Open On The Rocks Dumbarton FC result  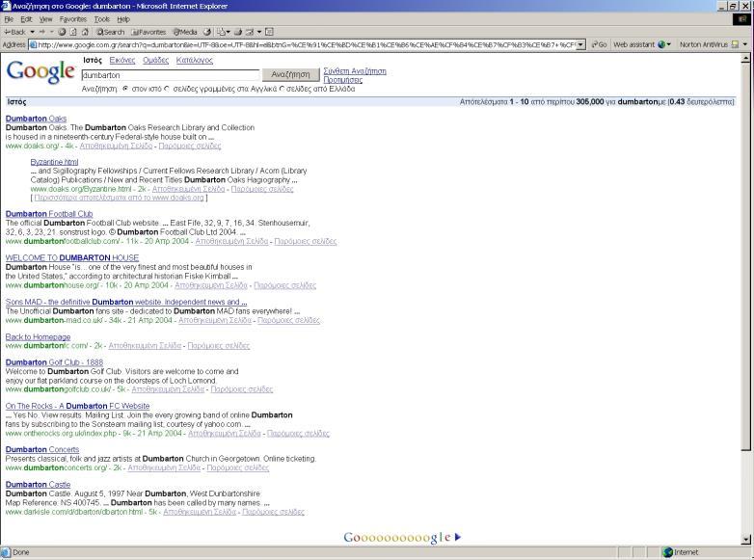[77, 406]
